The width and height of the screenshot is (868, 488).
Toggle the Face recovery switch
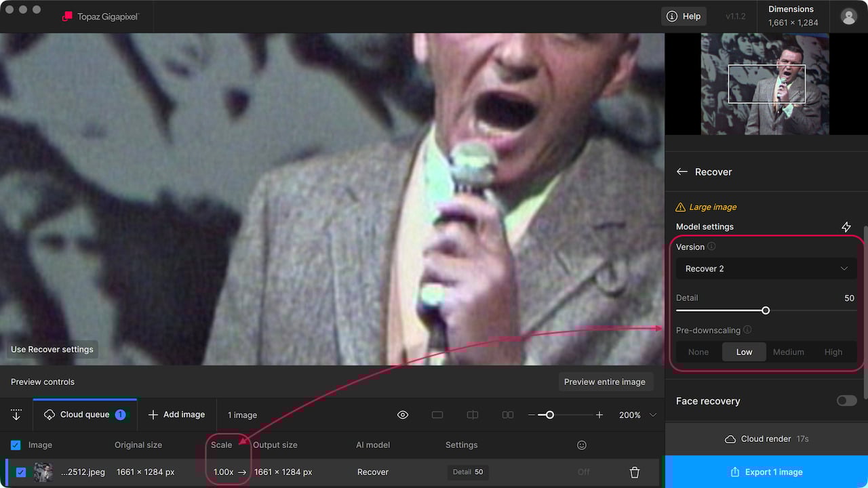click(846, 401)
